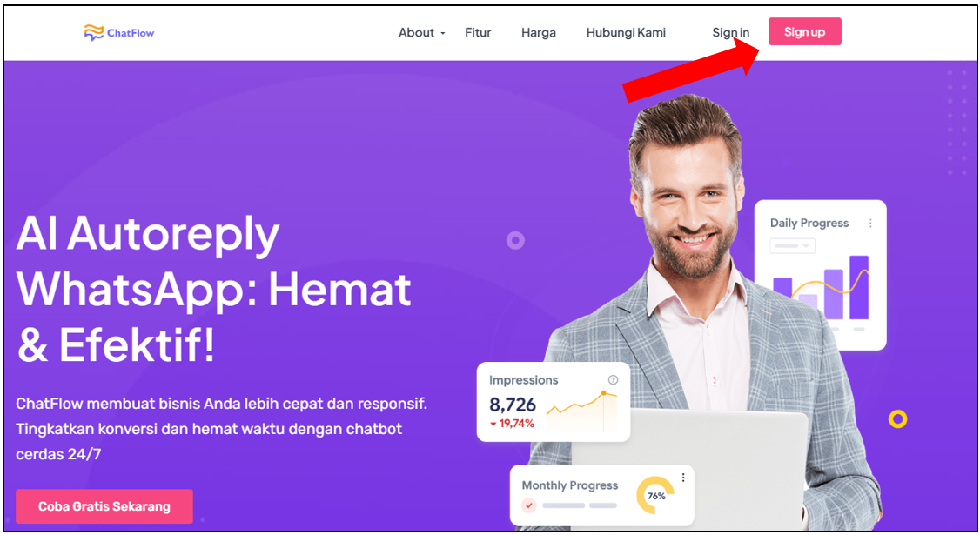Click the red checkmark in Monthly Progress
Image resolution: width=980 pixels, height=535 pixels.
tap(529, 505)
